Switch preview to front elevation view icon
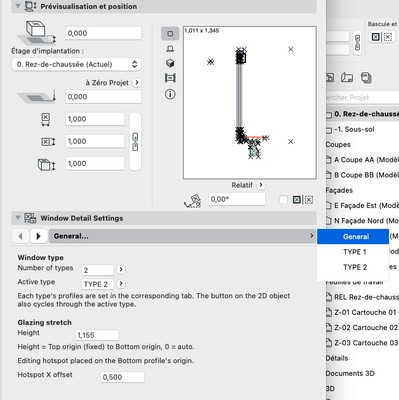 [170, 49]
